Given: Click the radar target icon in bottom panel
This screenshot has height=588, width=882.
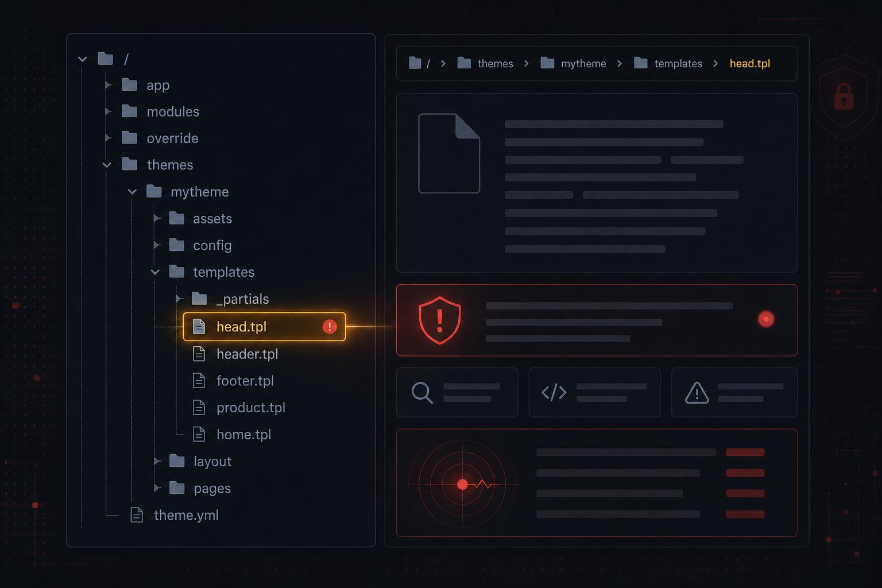Looking at the screenshot, I should coord(463,485).
